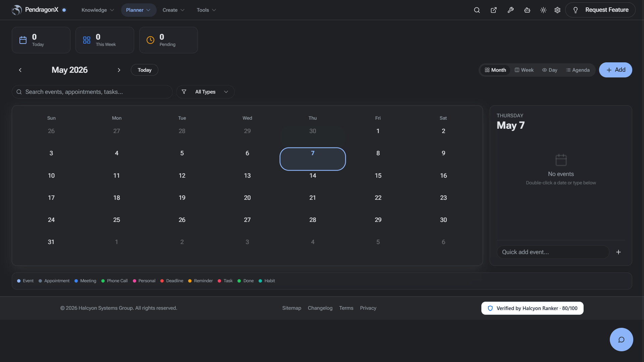Image resolution: width=644 pixels, height=362 pixels.
Task: Click the filter funnel icon
Action: point(184,92)
